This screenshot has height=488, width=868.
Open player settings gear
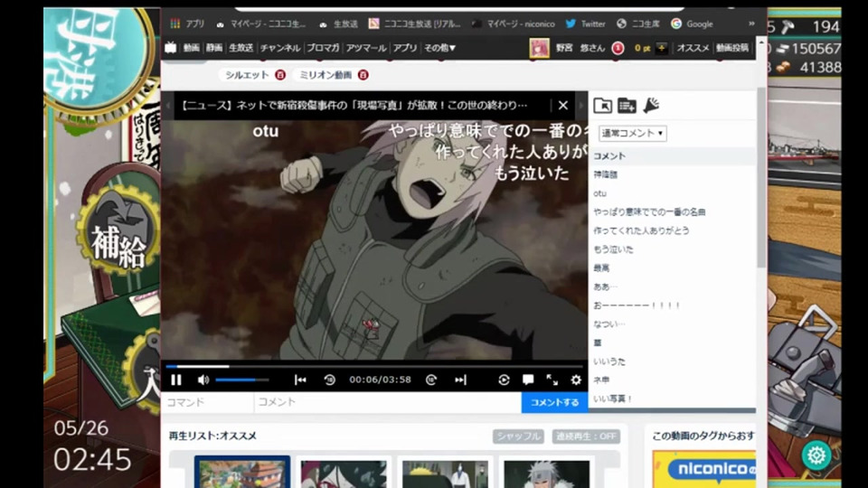(576, 380)
